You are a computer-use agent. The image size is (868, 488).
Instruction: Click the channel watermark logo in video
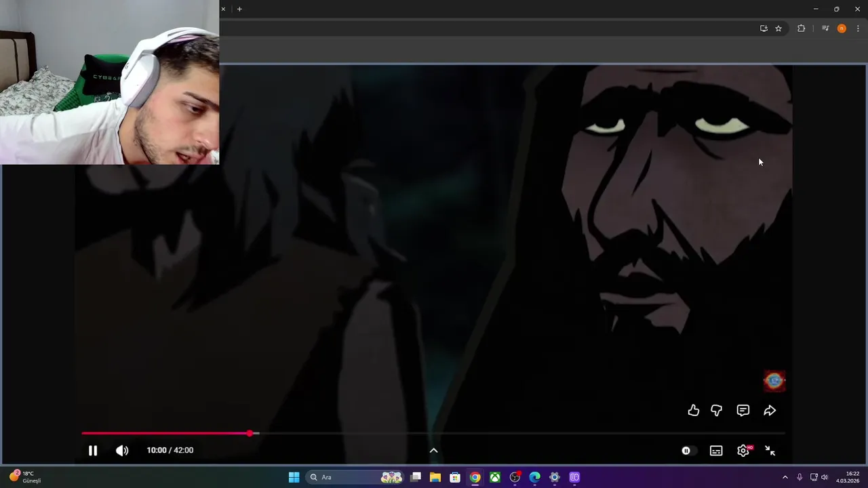click(x=774, y=381)
